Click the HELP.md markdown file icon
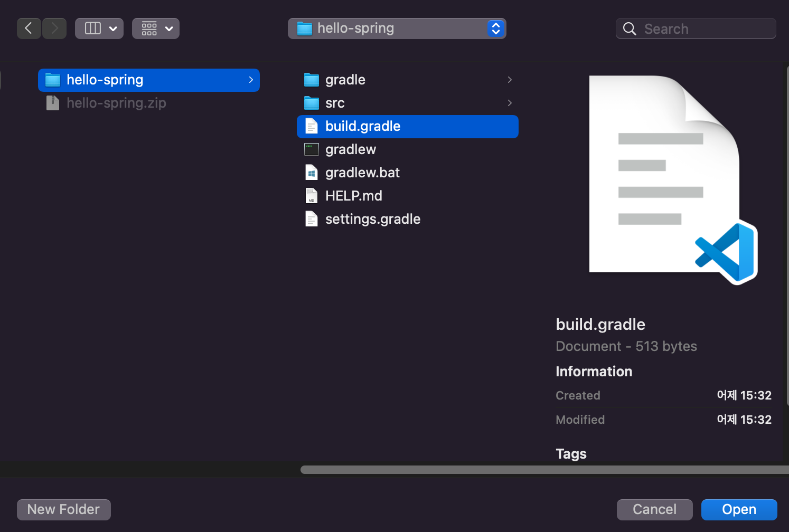The width and height of the screenshot is (789, 532). tap(312, 196)
